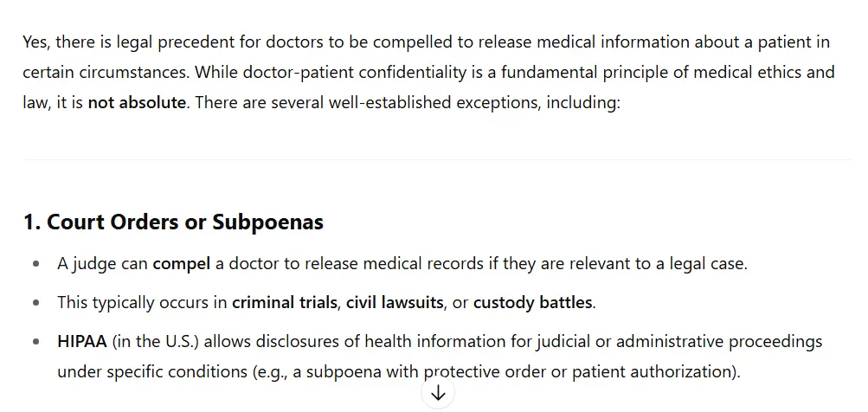868x412 pixels.
Task: Click the horizontal divider line below the intro
Action: [x=437, y=160]
